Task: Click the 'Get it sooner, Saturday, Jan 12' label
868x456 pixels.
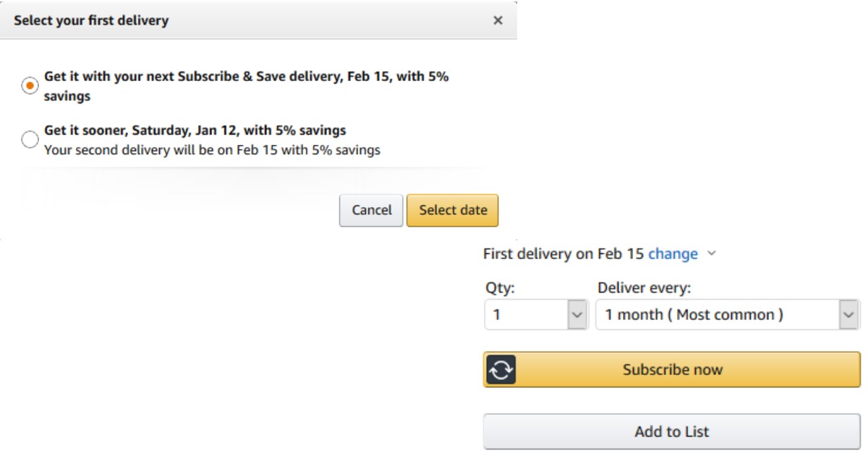Action: pos(195,131)
